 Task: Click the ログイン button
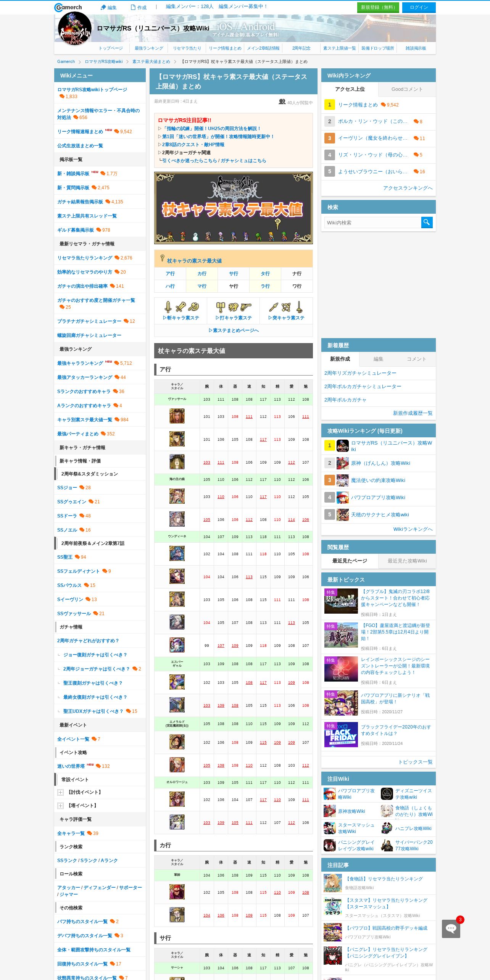tap(419, 7)
